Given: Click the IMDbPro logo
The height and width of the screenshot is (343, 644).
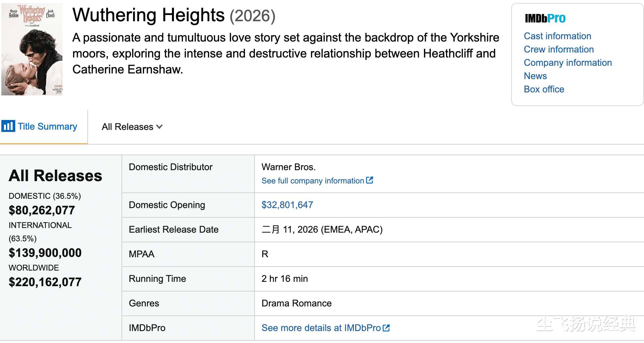Looking at the screenshot, I should pyautogui.click(x=545, y=18).
